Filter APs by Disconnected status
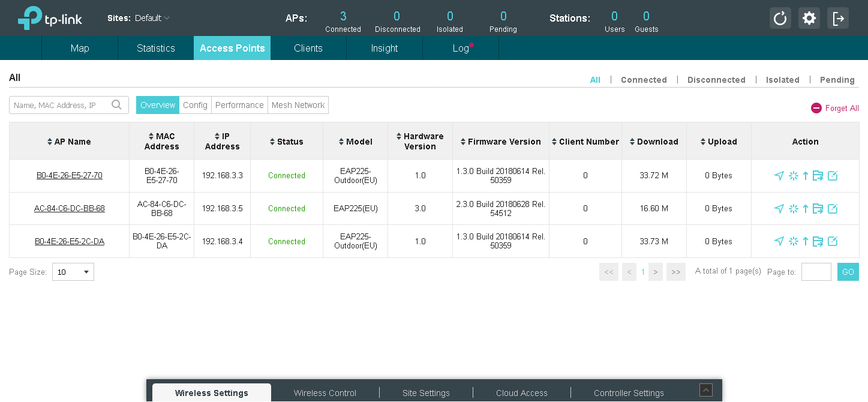 716,80
